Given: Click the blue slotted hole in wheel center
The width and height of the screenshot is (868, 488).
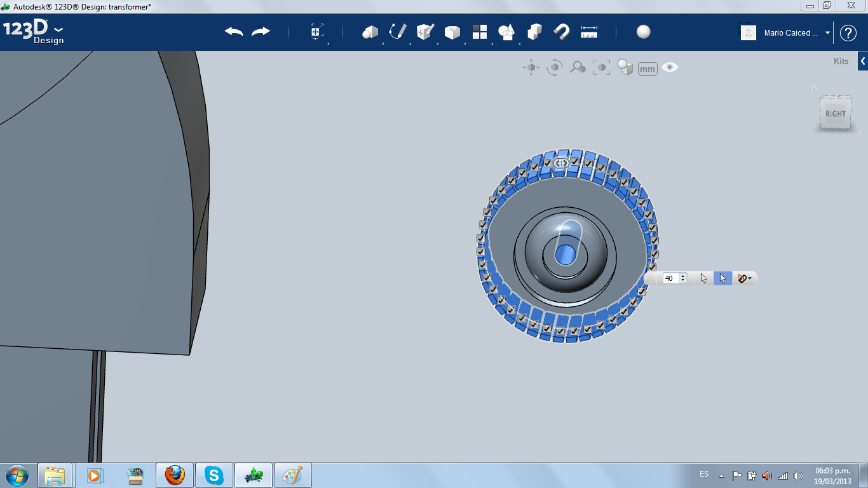Looking at the screenshot, I should (565, 255).
